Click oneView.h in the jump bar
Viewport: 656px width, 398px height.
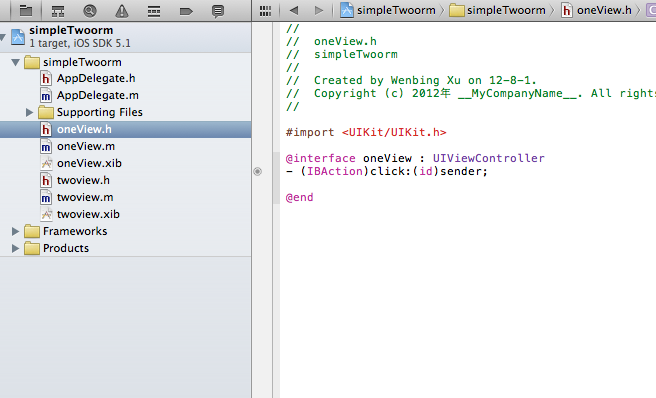point(596,10)
